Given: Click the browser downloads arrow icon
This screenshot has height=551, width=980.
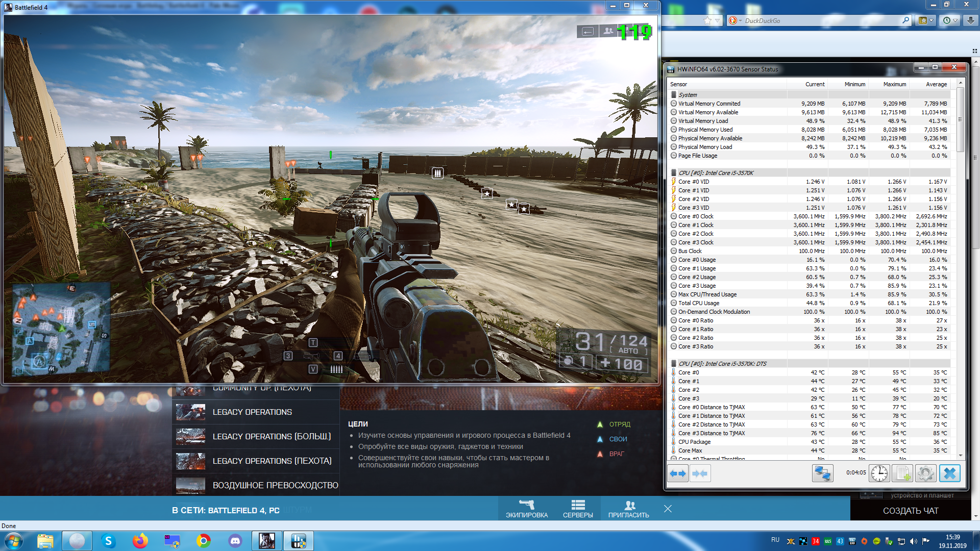Looking at the screenshot, I should coord(970,20).
